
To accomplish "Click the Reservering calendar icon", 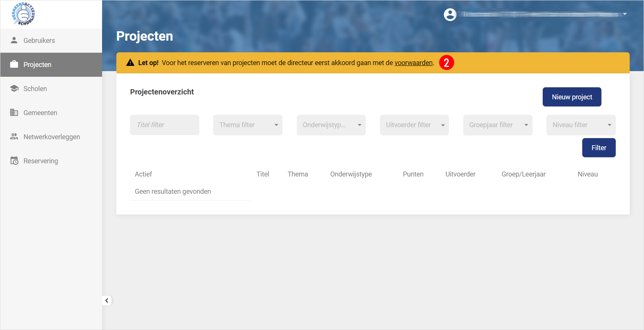I will click(14, 161).
